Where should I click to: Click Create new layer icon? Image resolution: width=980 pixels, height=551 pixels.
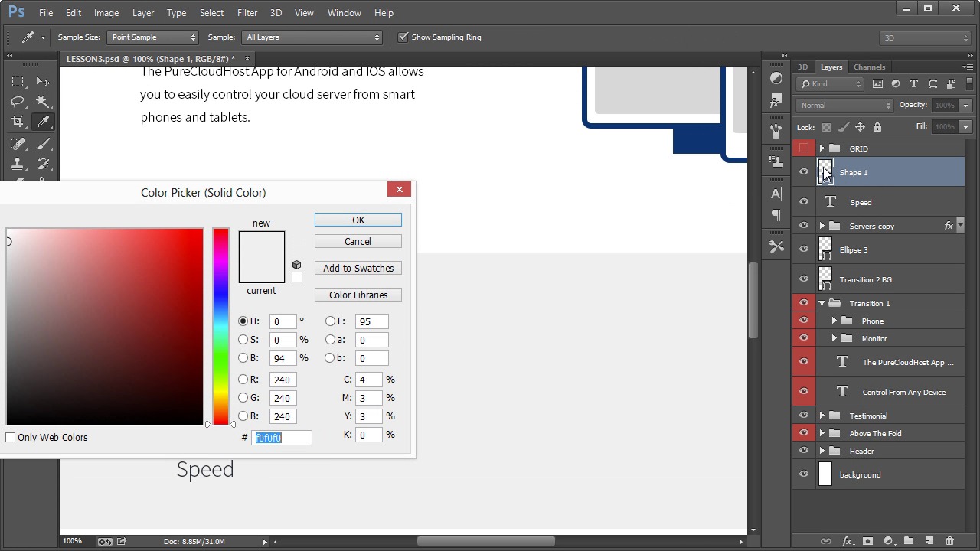click(x=929, y=541)
